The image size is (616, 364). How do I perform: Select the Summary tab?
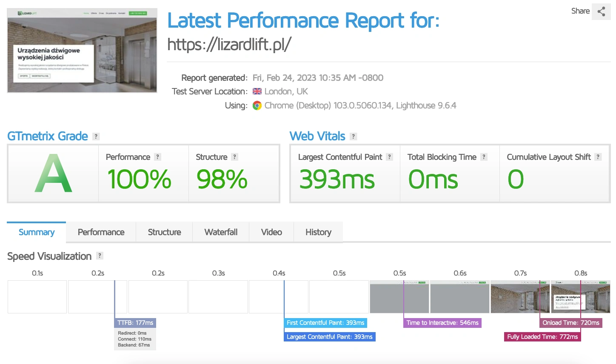pos(37,232)
